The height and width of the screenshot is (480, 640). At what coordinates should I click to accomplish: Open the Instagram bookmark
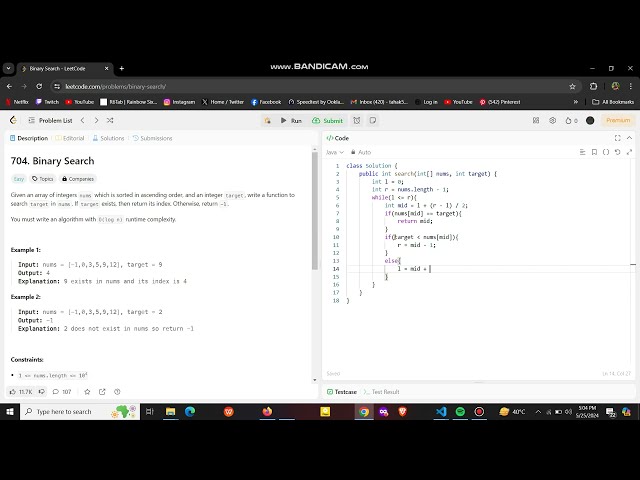[179, 102]
